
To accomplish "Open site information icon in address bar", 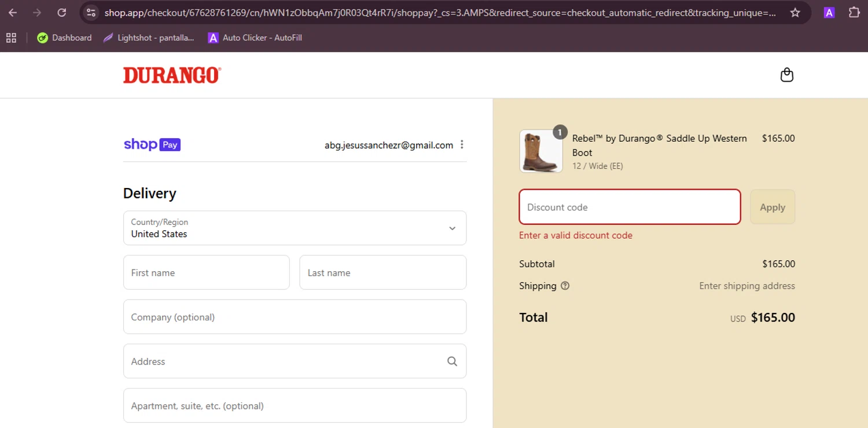I will click(x=91, y=13).
